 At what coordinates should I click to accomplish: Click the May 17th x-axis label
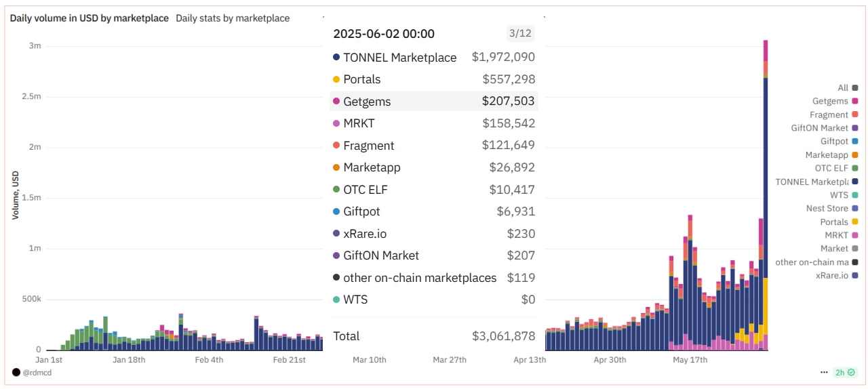pyautogui.click(x=690, y=360)
